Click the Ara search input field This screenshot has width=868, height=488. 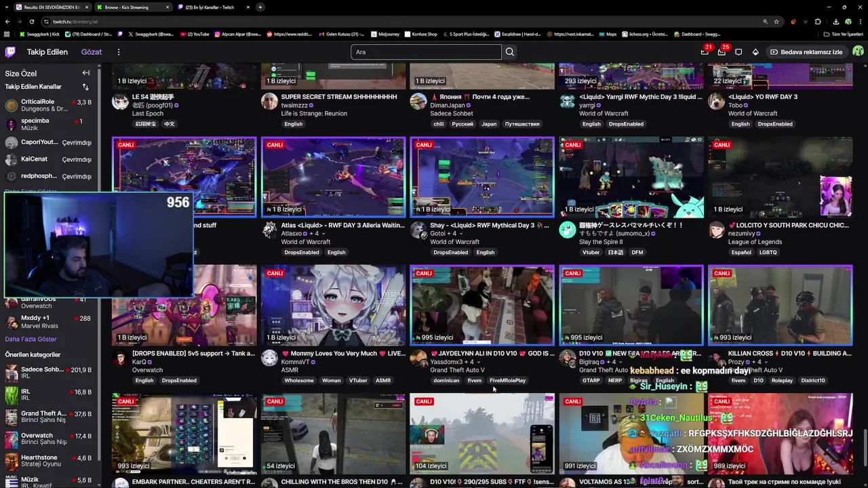[426, 52]
